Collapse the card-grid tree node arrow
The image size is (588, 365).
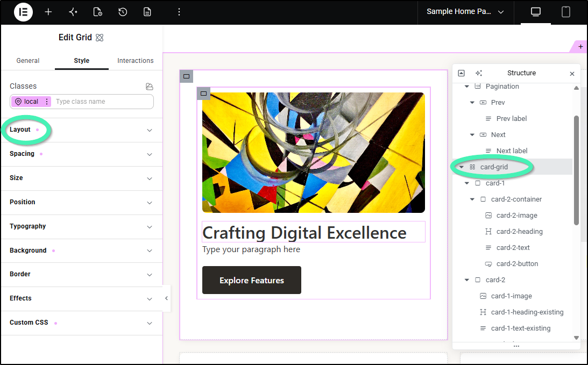click(x=462, y=167)
